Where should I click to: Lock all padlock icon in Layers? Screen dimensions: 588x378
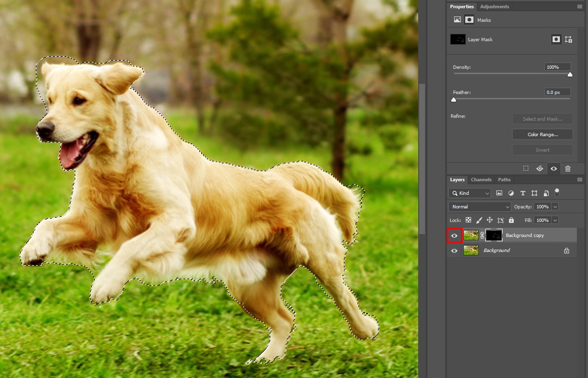tap(511, 220)
